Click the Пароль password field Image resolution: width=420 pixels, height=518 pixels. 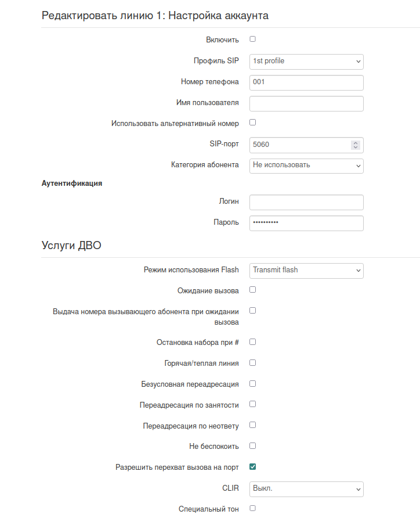tap(306, 223)
